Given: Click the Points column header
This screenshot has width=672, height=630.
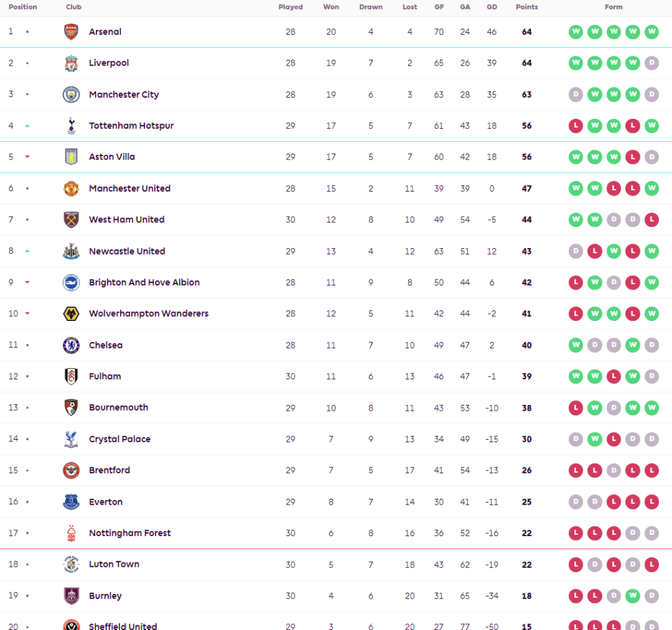Looking at the screenshot, I should 526,7.
